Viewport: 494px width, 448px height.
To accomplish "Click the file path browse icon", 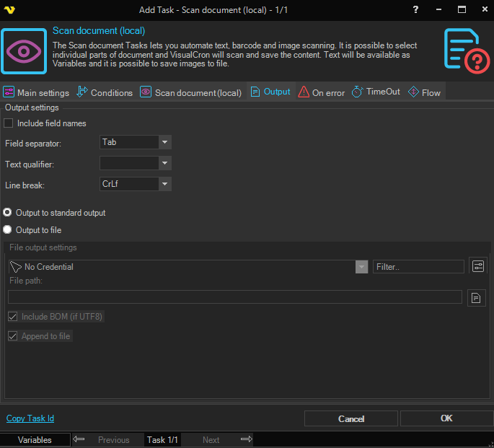I will point(476,297).
